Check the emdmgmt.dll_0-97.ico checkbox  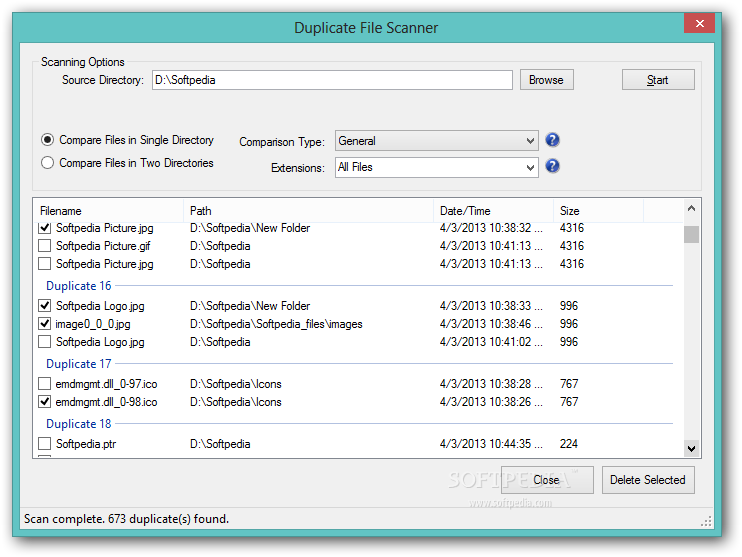44,384
